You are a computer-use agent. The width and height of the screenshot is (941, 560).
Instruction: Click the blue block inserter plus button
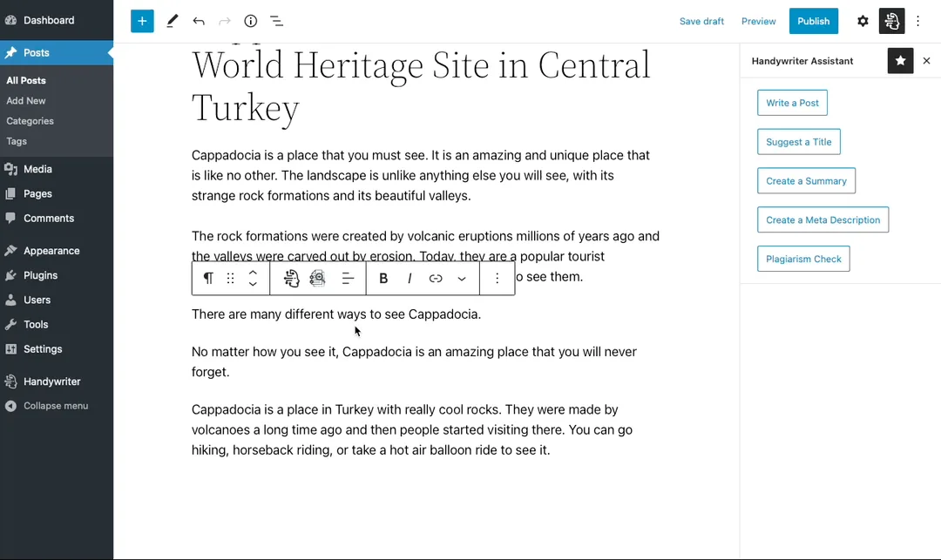pos(142,21)
